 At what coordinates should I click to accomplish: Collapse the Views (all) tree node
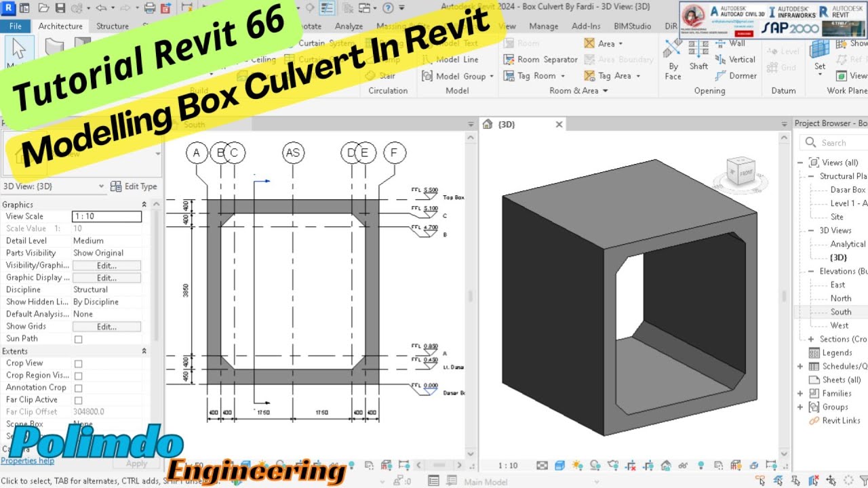(x=800, y=163)
